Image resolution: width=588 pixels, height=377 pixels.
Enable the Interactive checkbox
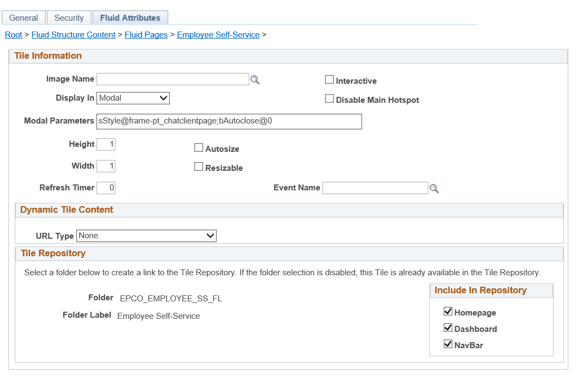pyautogui.click(x=329, y=79)
